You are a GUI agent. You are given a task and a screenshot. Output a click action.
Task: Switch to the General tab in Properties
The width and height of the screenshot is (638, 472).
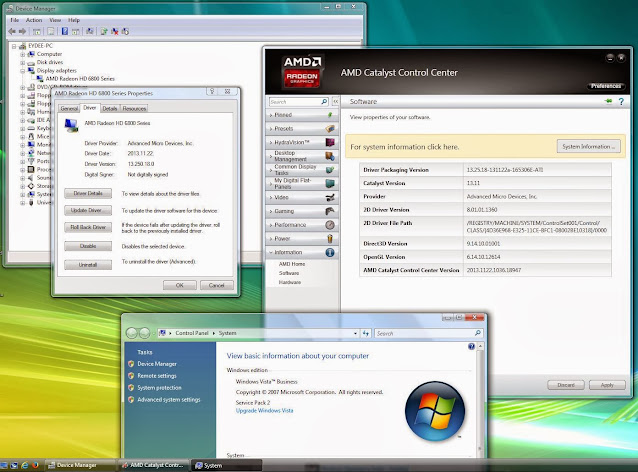tap(69, 108)
